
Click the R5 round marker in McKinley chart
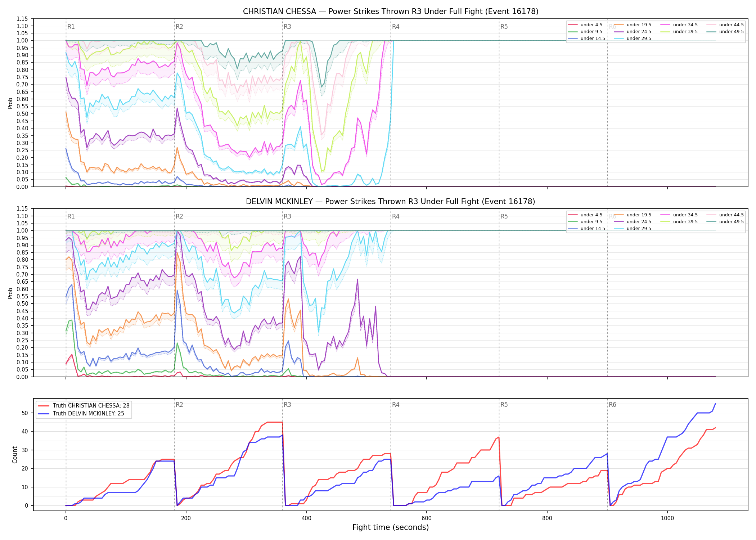pos(504,216)
